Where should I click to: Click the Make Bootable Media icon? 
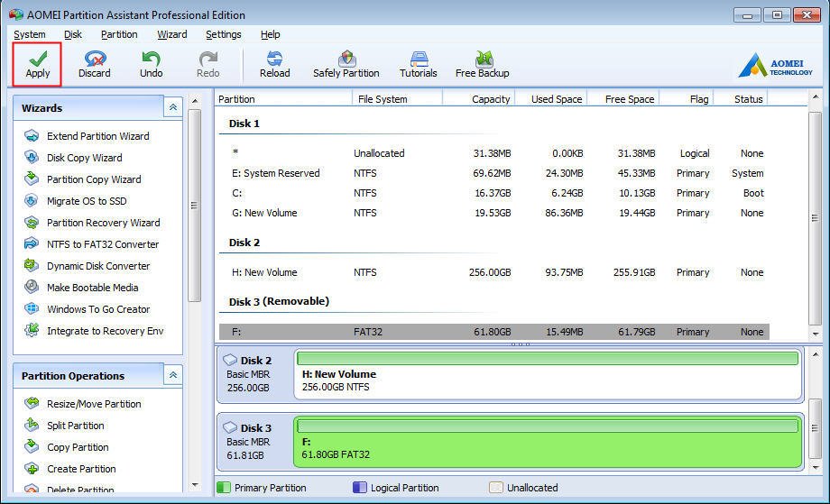tap(32, 288)
